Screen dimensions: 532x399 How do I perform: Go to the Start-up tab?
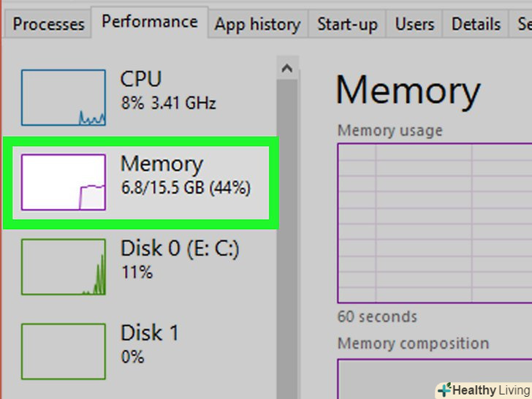pos(347,24)
